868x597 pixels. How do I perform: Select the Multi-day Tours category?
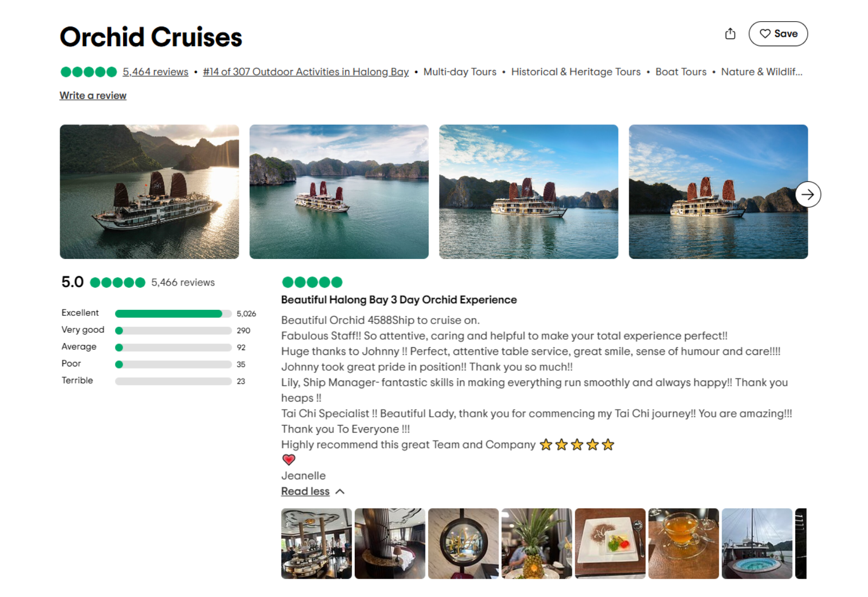(x=460, y=71)
